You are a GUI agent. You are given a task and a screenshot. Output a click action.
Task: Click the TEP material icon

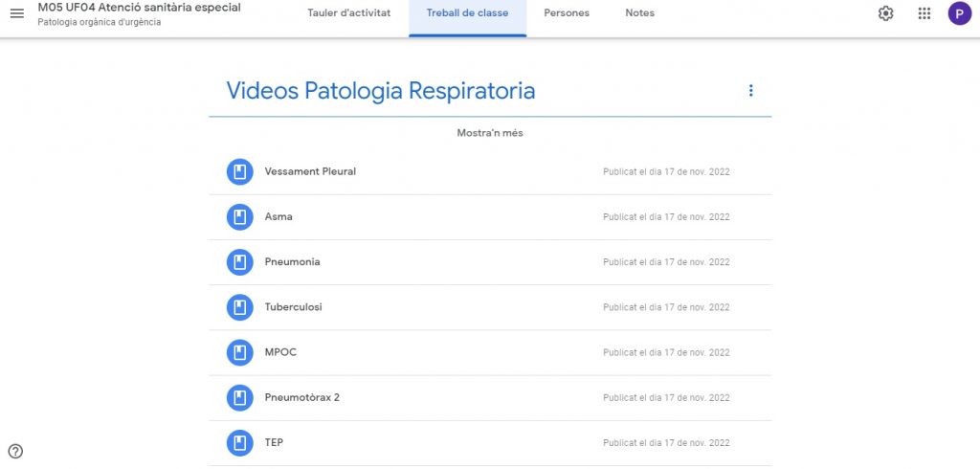point(239,443)
